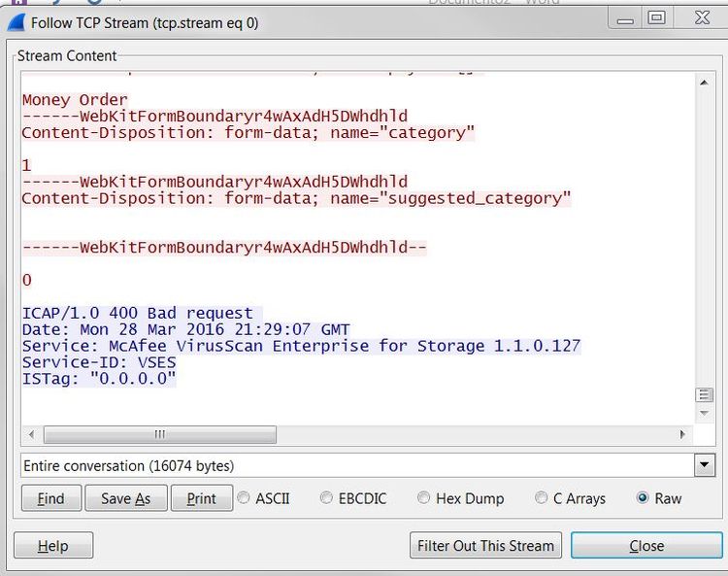Close window with the title bar X
This screenshot has width=728, height=576.
[x=702, y=18]
